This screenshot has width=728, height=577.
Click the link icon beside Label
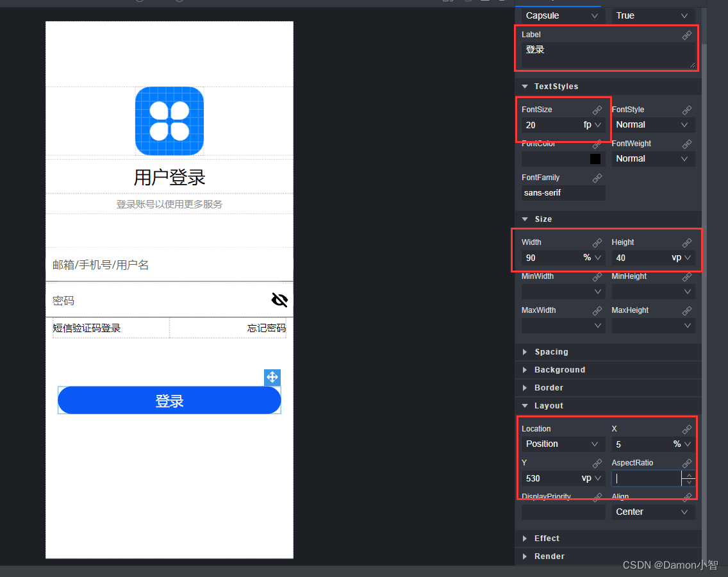687,35
